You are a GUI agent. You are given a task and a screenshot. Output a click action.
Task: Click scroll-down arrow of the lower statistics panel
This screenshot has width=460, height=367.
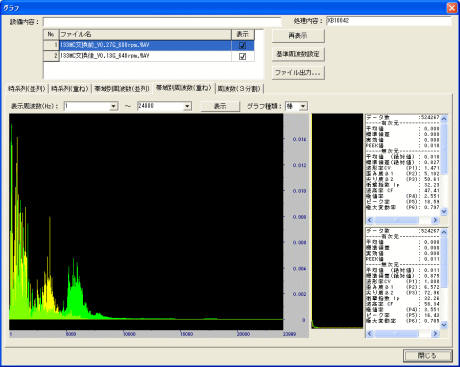444,325
